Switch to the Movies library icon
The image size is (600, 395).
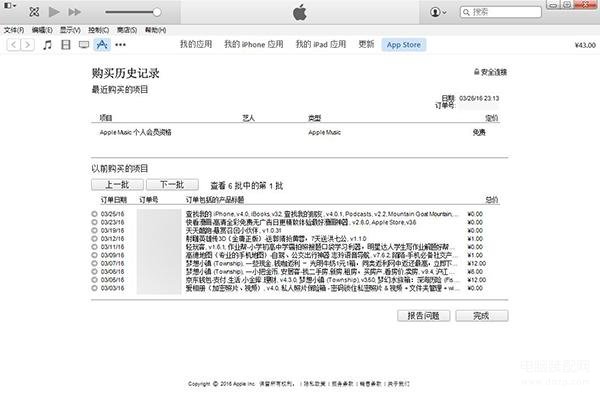[66, 45]
